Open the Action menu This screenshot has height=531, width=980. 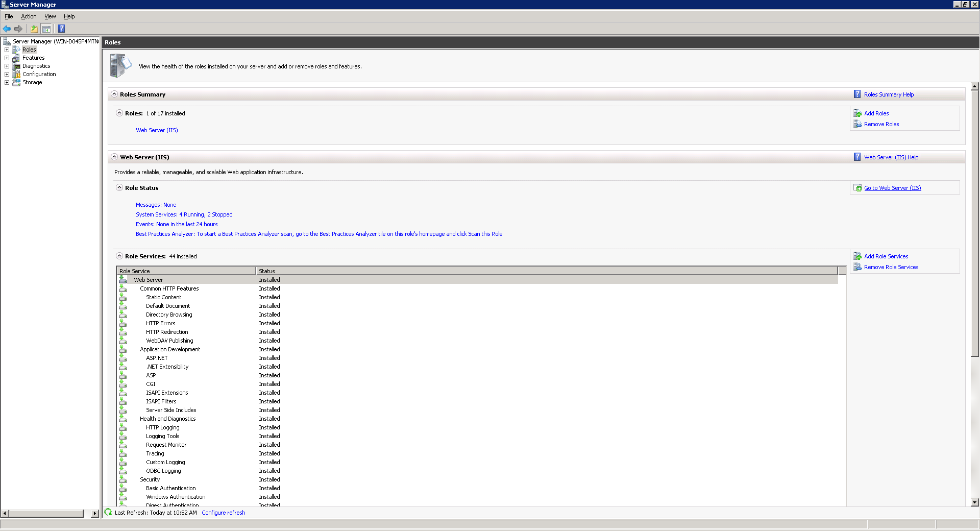(29, 16)
